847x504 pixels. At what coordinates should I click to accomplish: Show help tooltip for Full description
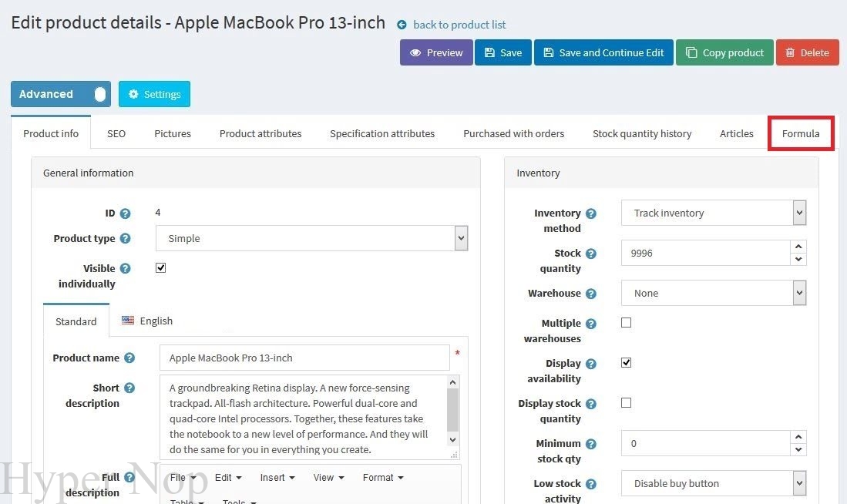tap(129, 477)
